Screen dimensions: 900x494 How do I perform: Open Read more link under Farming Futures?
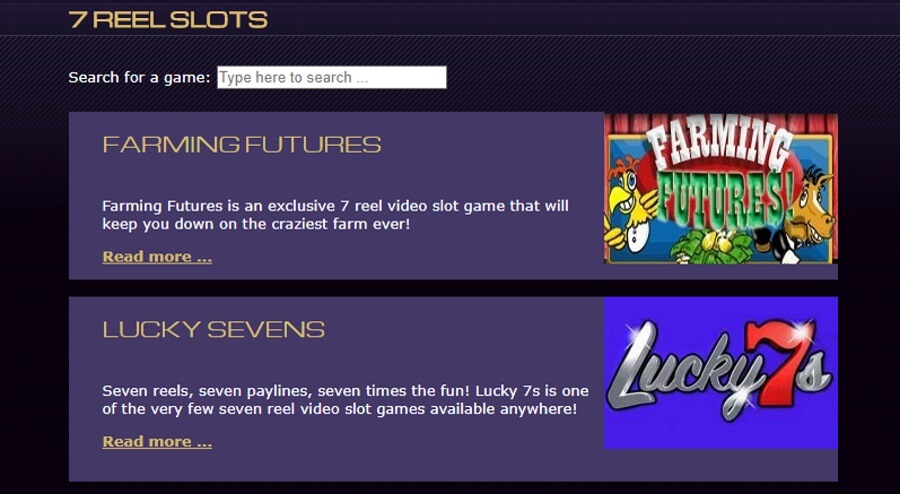pyautogui.click(x=157, y=256)
